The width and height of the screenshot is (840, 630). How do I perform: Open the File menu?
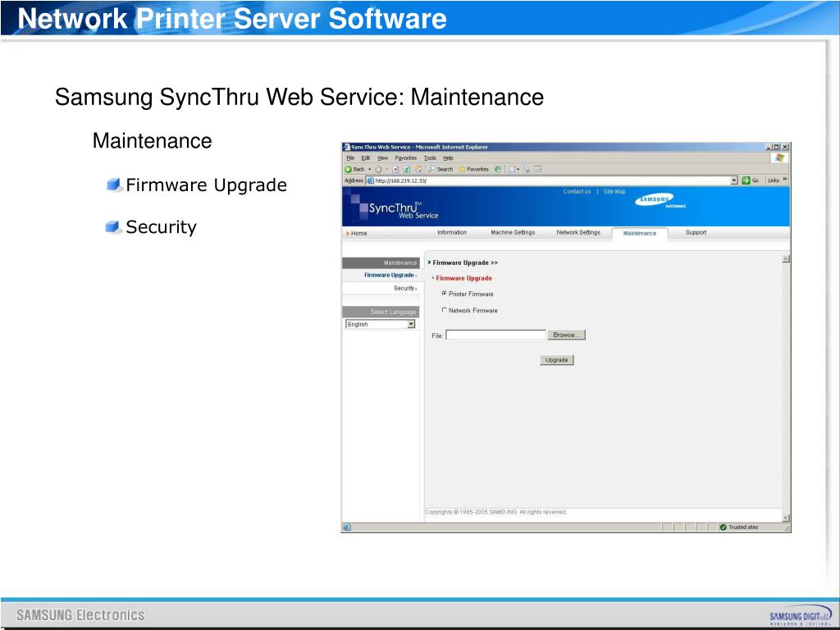[x=350, y=158]
